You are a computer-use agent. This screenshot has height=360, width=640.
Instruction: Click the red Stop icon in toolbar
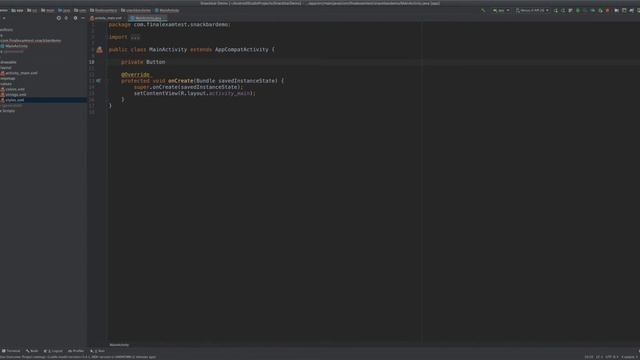pos(607,10)
